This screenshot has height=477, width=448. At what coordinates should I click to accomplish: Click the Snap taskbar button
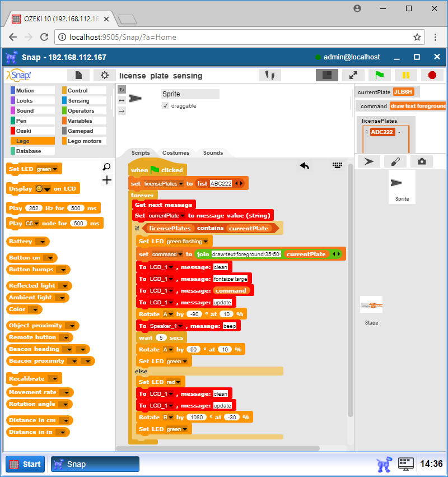tap(95, 464)
